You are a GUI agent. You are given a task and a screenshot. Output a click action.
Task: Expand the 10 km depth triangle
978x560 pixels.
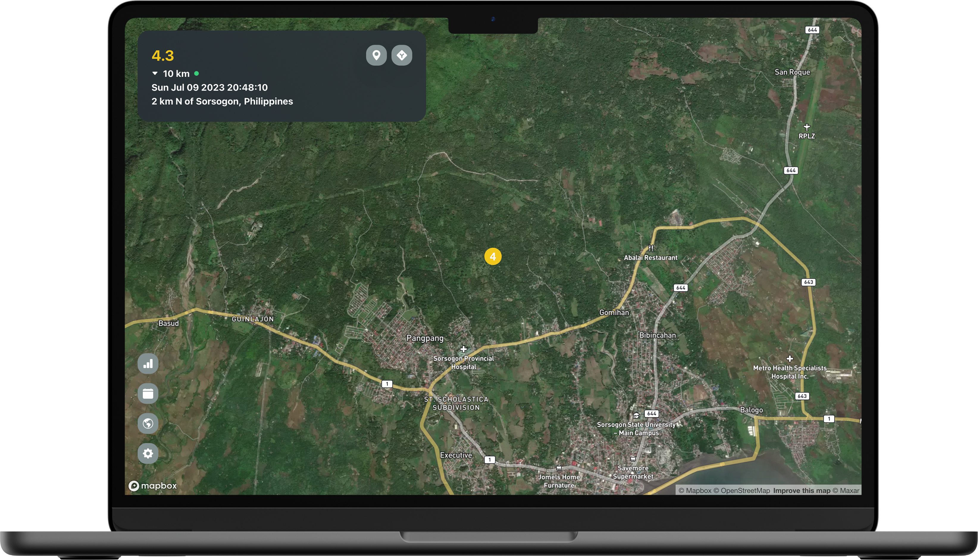coord(155,73)
